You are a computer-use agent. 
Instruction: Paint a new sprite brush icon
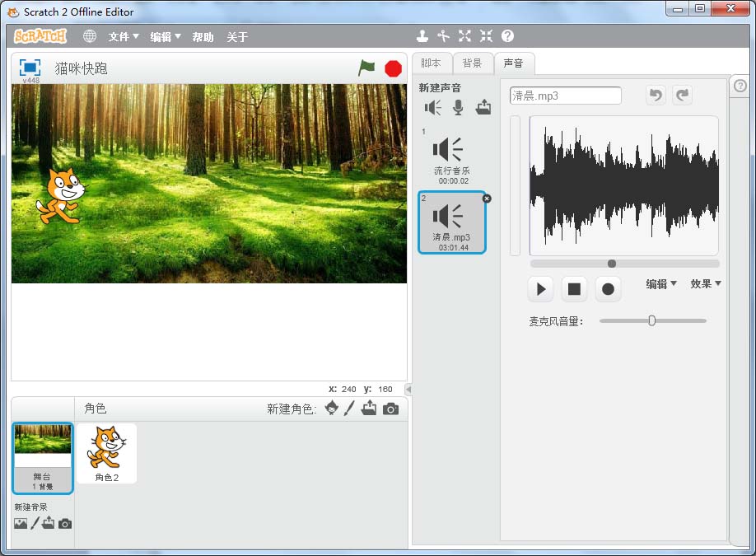tap(349, 408)
